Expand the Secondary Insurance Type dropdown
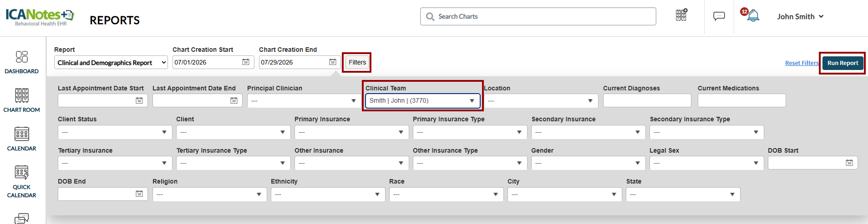The image size is (868, 224). [706, 132]
